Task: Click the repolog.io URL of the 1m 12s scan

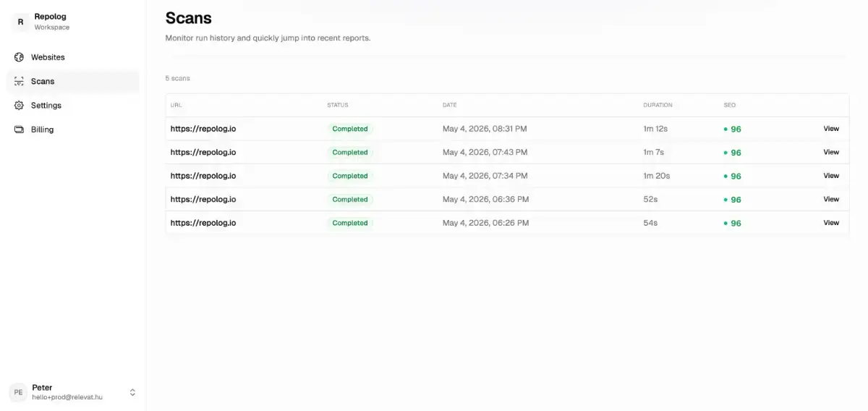Action: pyautogui.click(x=203, y=129)
